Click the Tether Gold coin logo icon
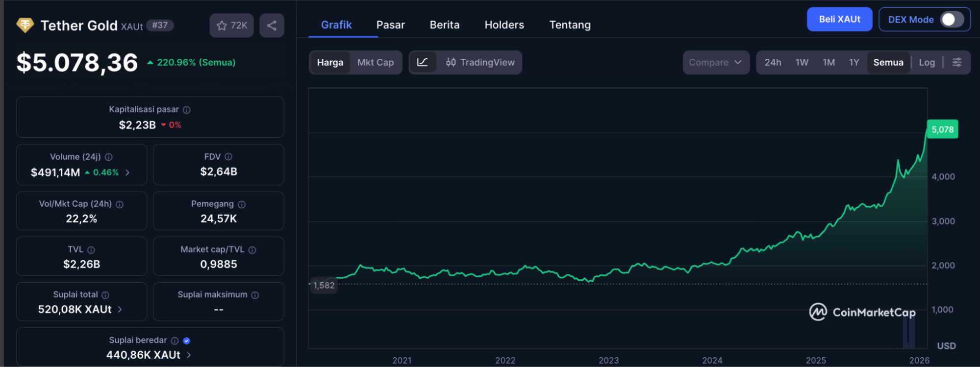Screen dimensions: 980x367 pos(25,25)
